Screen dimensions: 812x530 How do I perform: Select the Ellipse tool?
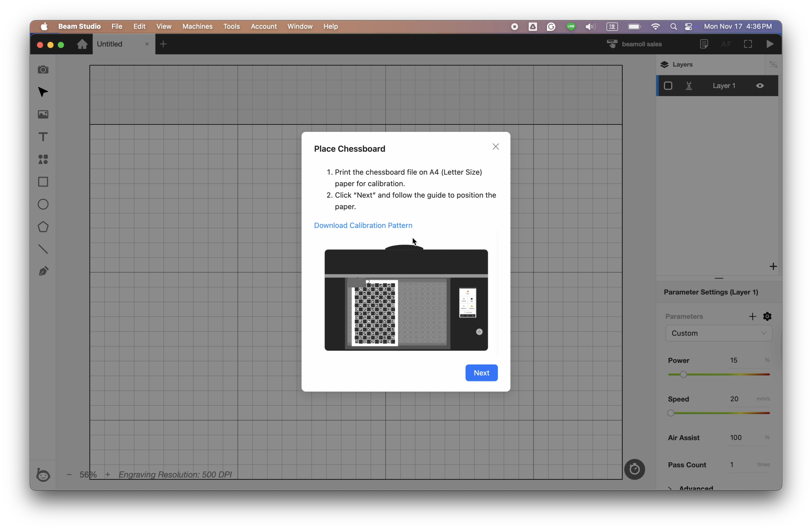43,204
